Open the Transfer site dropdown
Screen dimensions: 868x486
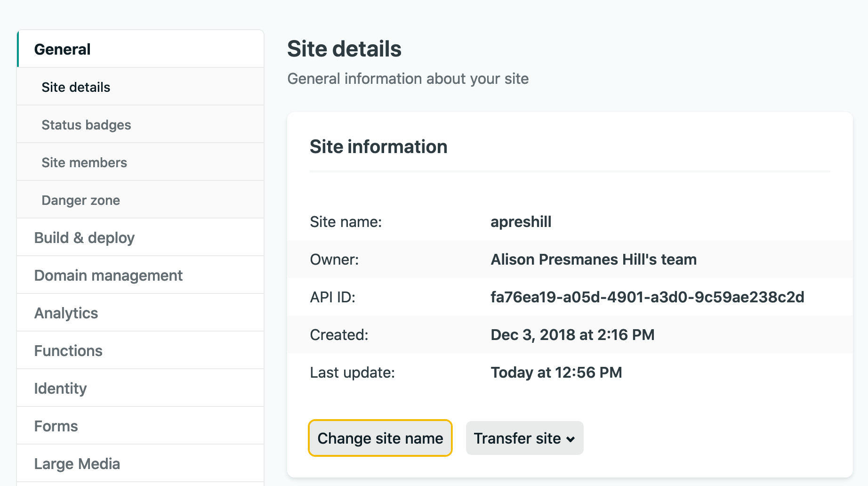[524, 438]
